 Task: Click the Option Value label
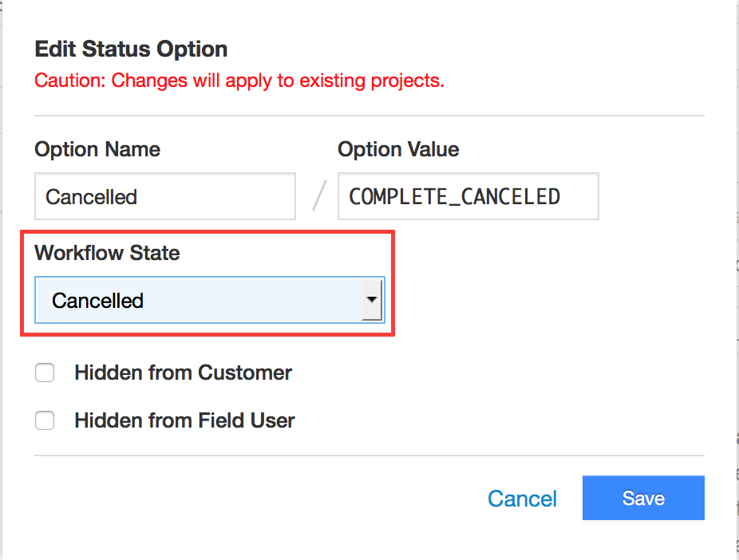coord(398,149)
